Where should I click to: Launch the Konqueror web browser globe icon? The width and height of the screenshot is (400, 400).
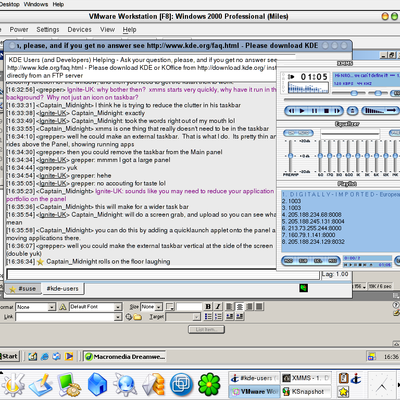(125, 385)
